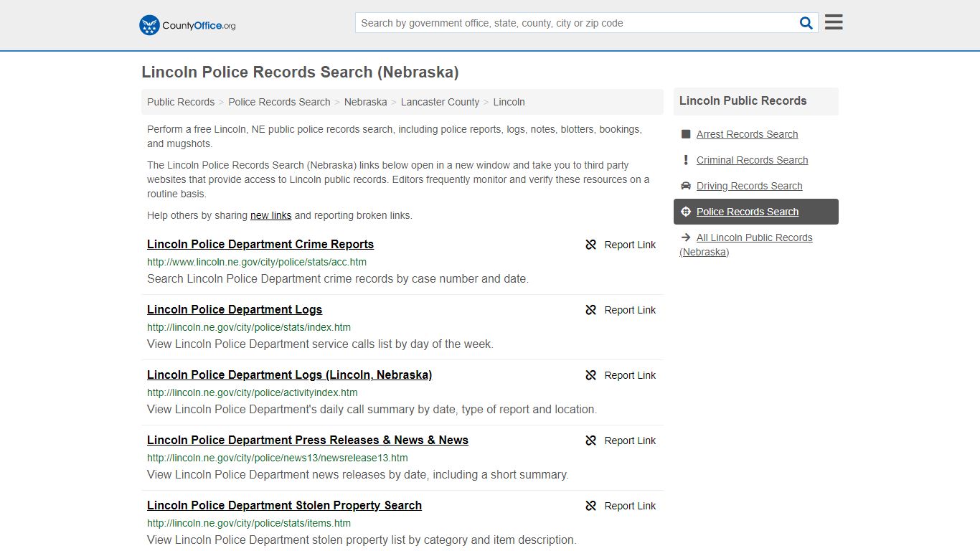Report Link for Crime Reports
This screenshot has height=551, width=980.
(630, 245)
